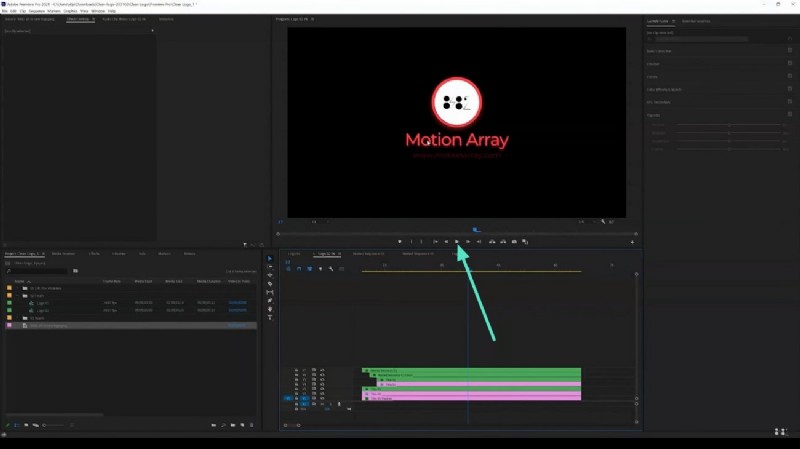Click the Program monitor playhead marker

click(x=476, y=230)
